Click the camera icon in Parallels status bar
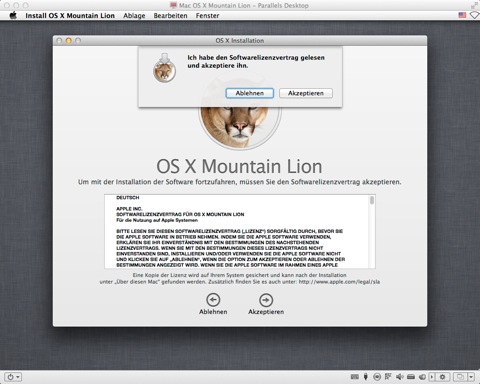Image resolution: width=480 pixels, height=384 pixels. (422, 377)
